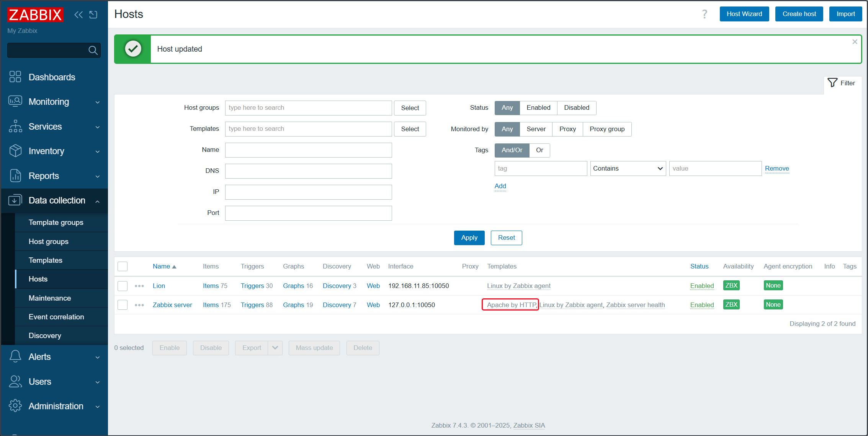Tick the checkbox for Lion host
Screen dimensions: 868x436
point(123,286)
